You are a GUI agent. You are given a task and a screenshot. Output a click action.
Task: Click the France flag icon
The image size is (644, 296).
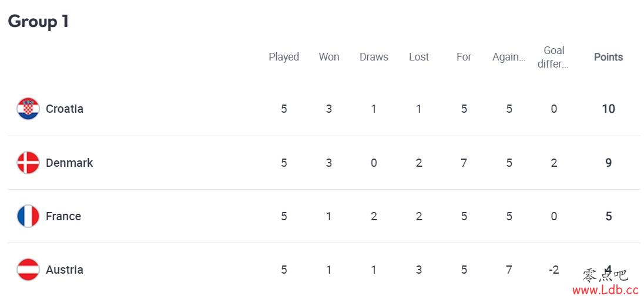tap(28, 216)
